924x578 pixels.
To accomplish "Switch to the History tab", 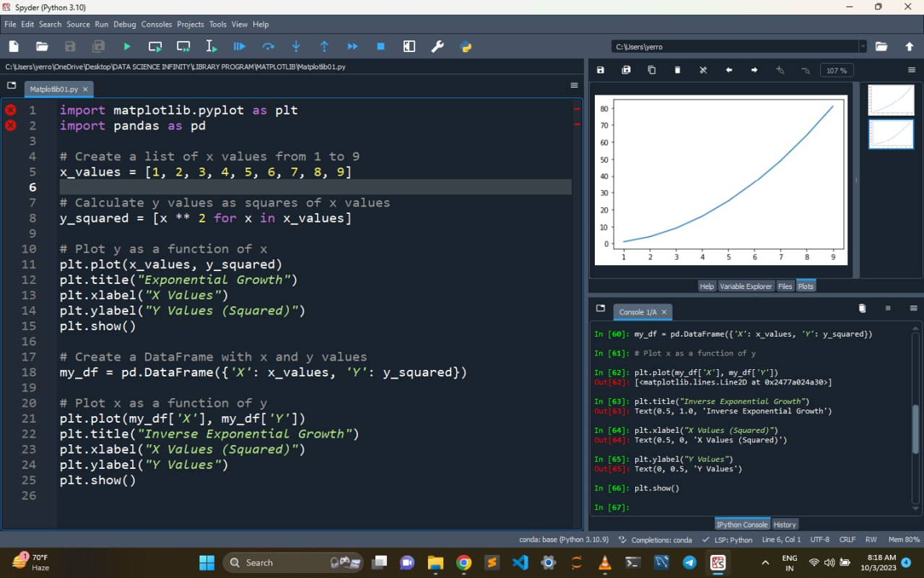I will point(785,525).
